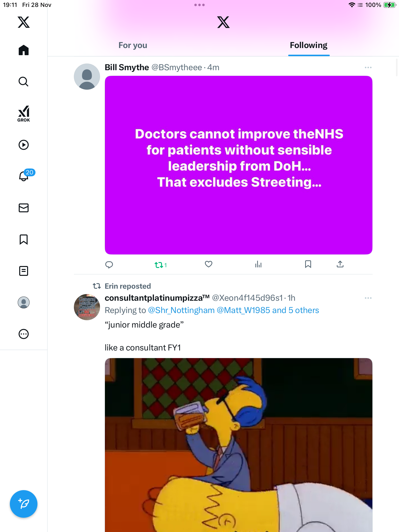This screenshot has height=532, width=399.
Task: Open the Messages envelope icon
Action: click(24, 208)
